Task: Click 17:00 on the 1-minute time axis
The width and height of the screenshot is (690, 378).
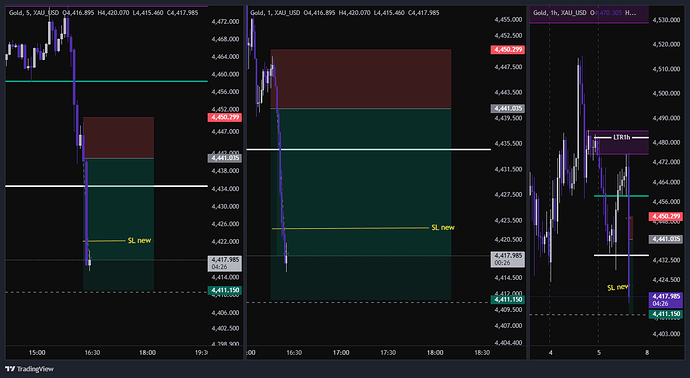Action: click(341, 352)
